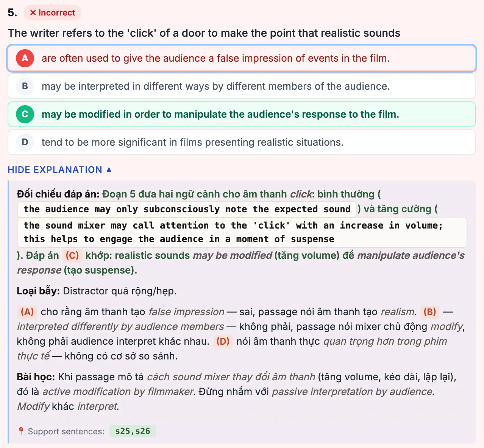
Task: Collapse explanation using the triangle arrow
Action: click(x=109, y=170)
